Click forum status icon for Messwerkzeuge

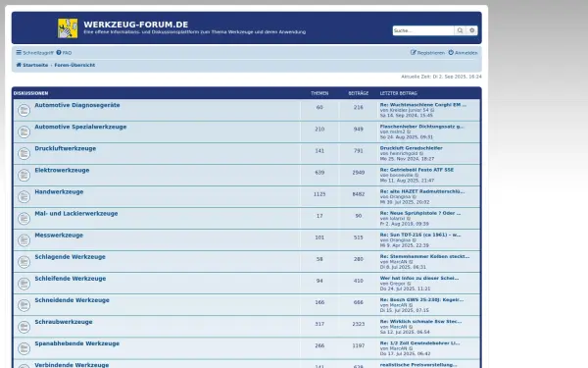(x=24, y=240)
